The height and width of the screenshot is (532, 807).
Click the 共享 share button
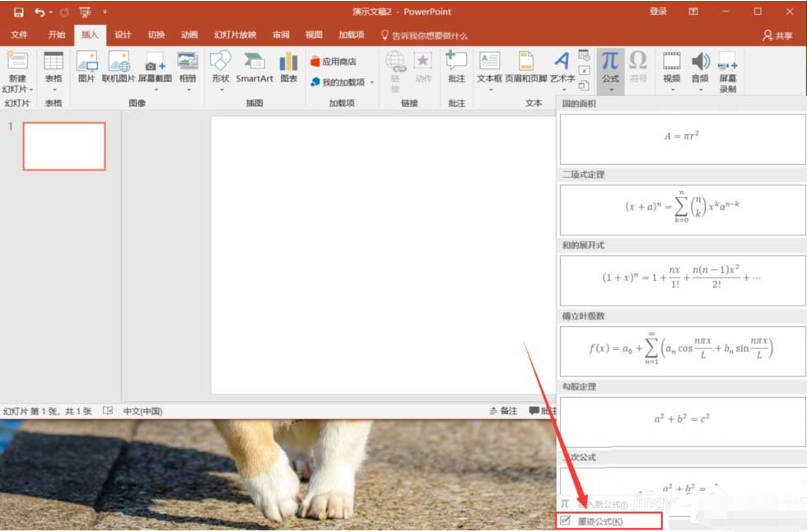coord(778,35)
